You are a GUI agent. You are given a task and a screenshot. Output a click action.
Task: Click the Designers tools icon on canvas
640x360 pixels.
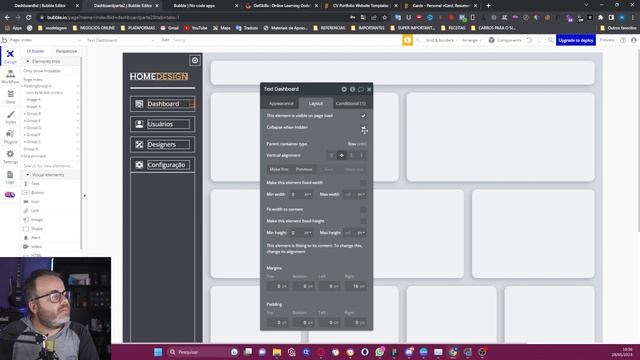(x=139, y=144)
